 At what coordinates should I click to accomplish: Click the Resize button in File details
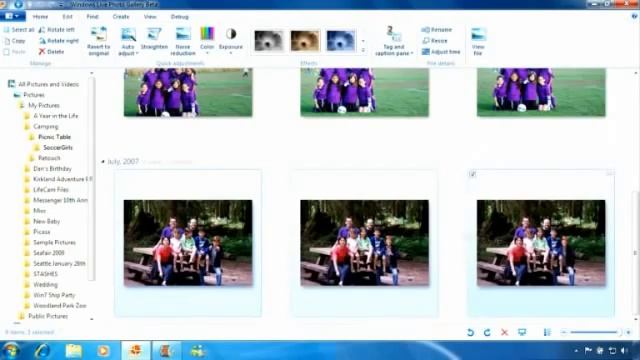435,41
